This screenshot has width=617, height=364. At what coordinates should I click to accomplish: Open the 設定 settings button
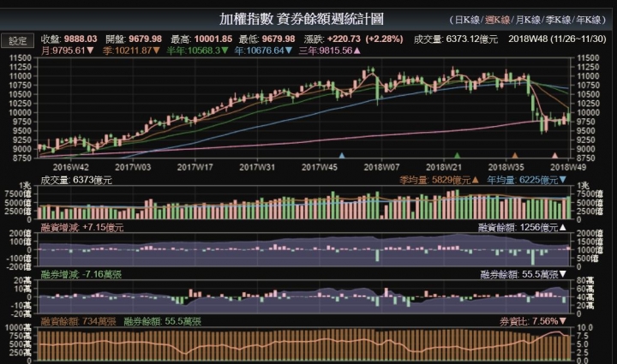point(17,40)
